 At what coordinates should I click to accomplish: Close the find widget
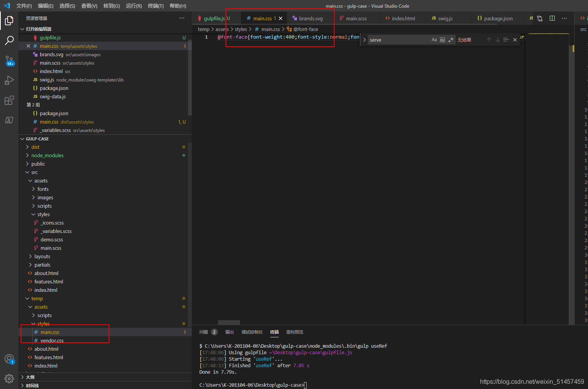(x=515, y=40)
